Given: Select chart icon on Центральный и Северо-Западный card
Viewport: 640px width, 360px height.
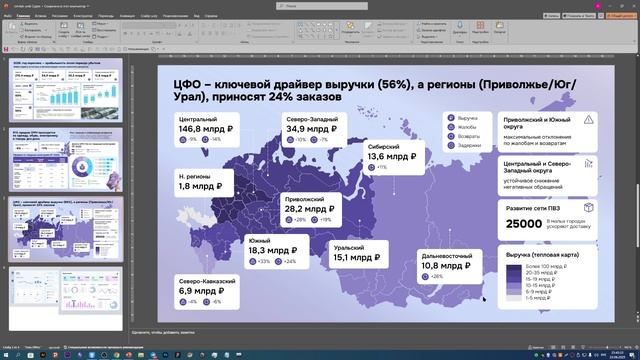Looking at the screenshot, I should (588, 164).
